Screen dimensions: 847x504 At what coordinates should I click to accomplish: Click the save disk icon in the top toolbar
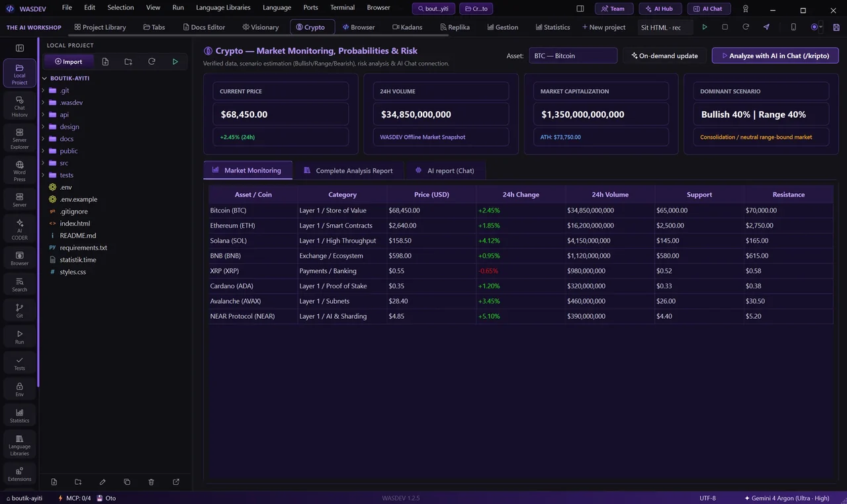(836, 27)
